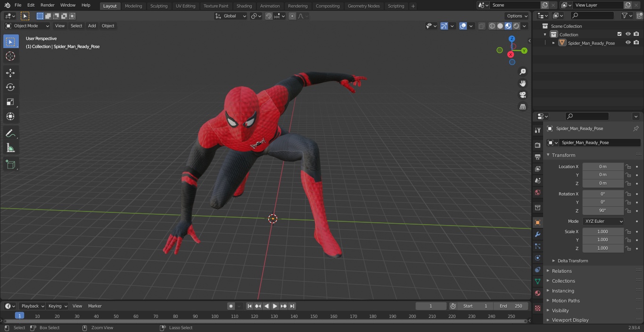Viewport: 644px width, 332px height.
Task: Open the Physics properties tab
Action: click(x=537, y=258)
